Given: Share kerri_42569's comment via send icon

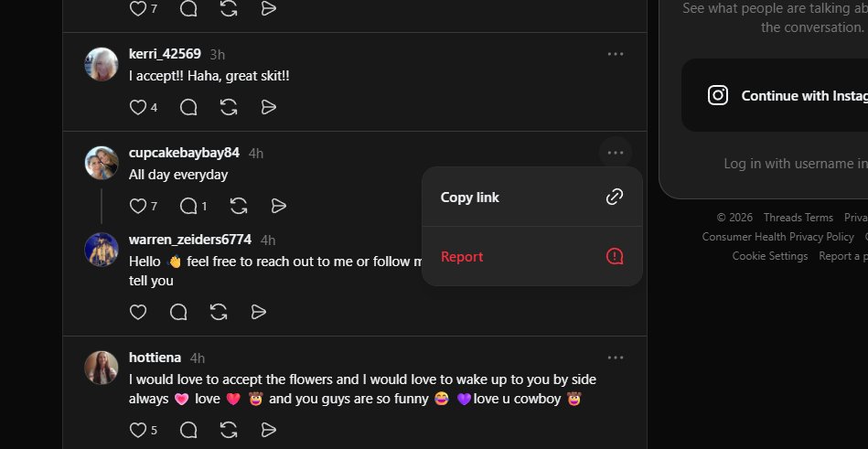Looking at the screenshot, I should point(269,107).
